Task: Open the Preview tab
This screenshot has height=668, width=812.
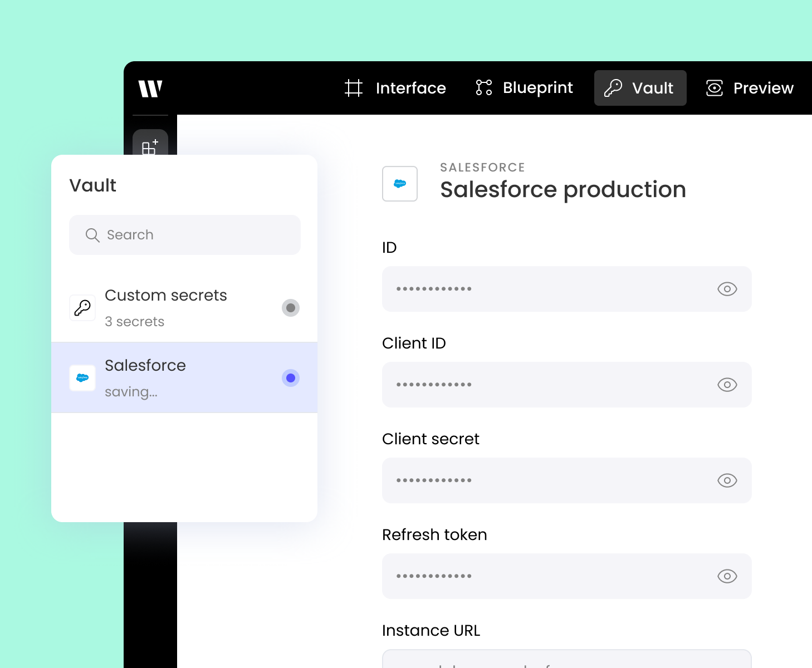Action: (749, 88)
